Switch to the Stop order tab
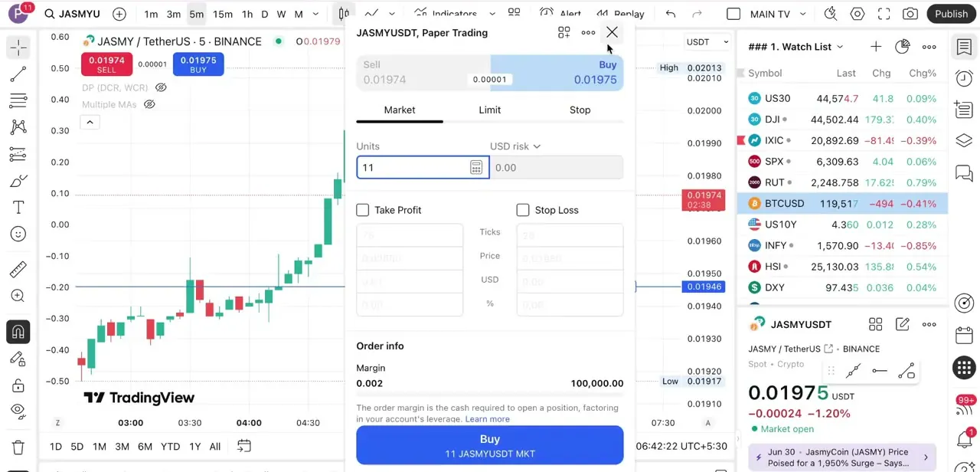The height and width of the screenshot is (472, 980). click(580, 110)
